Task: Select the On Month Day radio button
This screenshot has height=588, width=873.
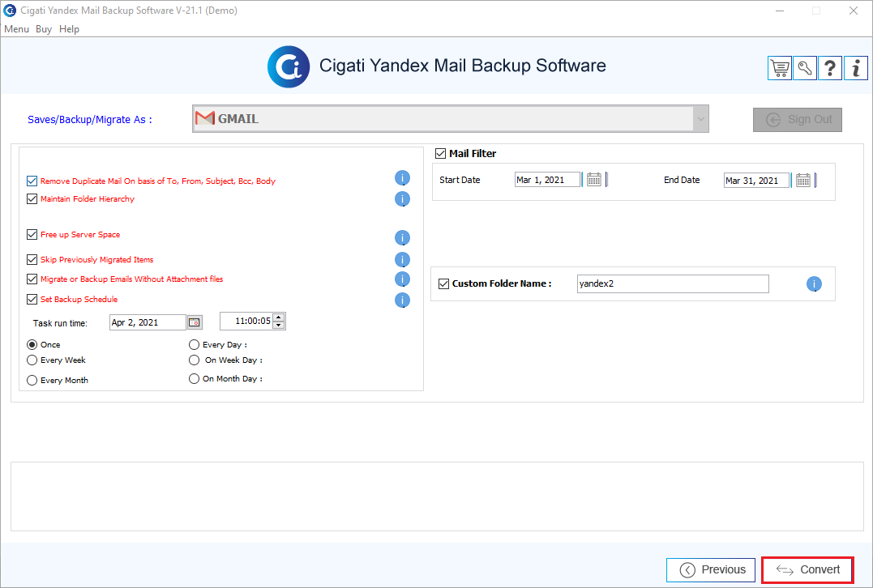Action: coord(194,378)
